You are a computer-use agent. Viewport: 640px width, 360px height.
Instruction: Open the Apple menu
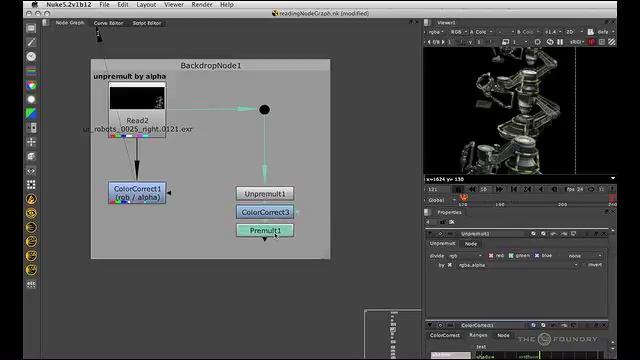point(35,4)
